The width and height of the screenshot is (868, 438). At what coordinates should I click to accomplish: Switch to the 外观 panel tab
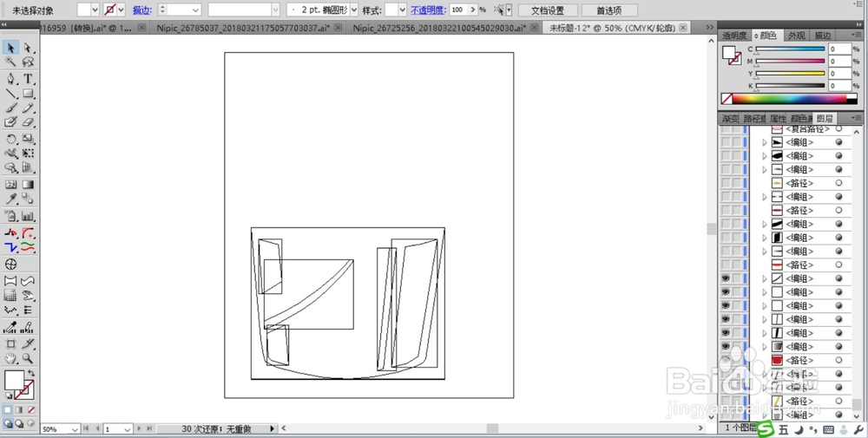coord(797,36)
